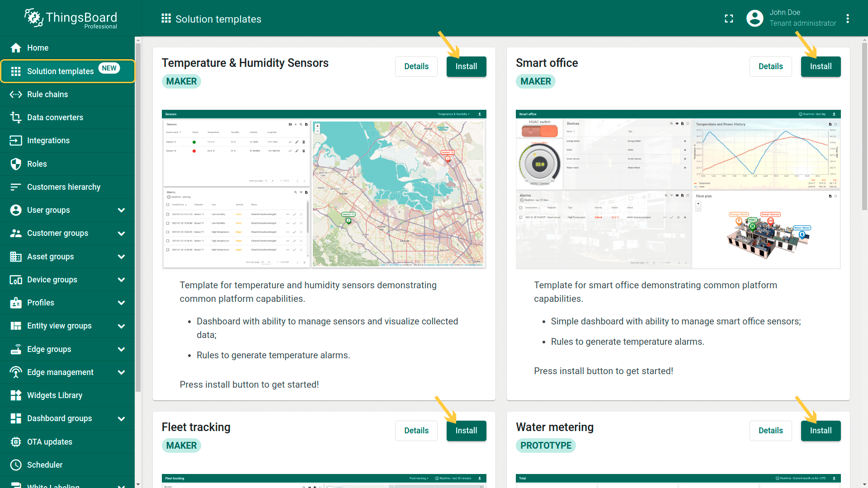868x488 pixels.
Task: Open the user account avatar icon
Action: click(x=755, y=19)
